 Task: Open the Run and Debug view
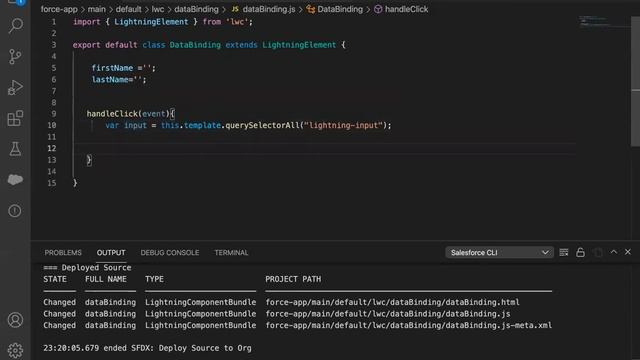point(15,87)
